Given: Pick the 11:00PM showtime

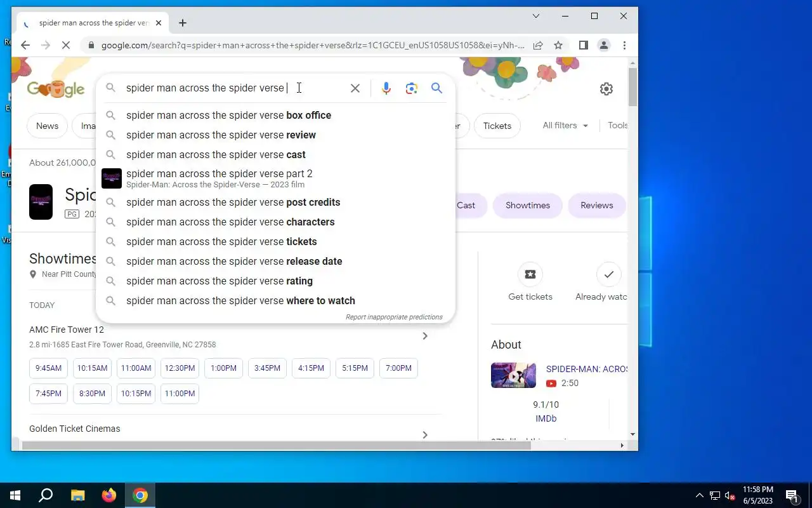Looking at the screenshot, I should (x=180, y=394).
